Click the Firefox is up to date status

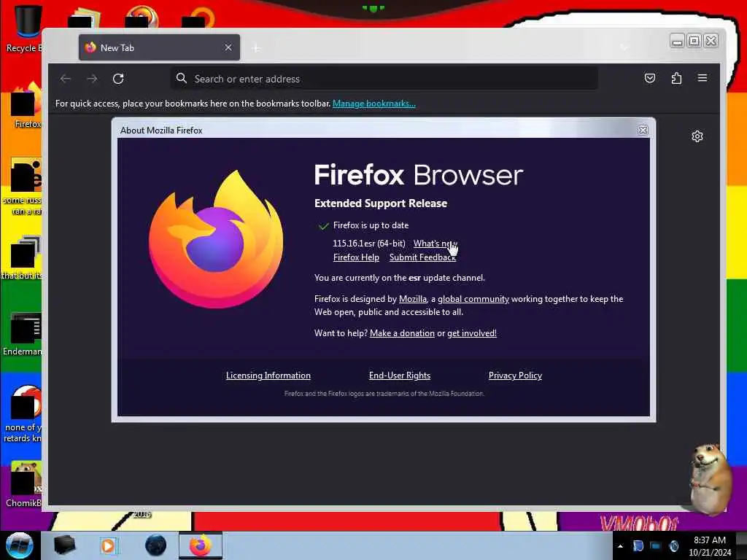pos(371,225)
